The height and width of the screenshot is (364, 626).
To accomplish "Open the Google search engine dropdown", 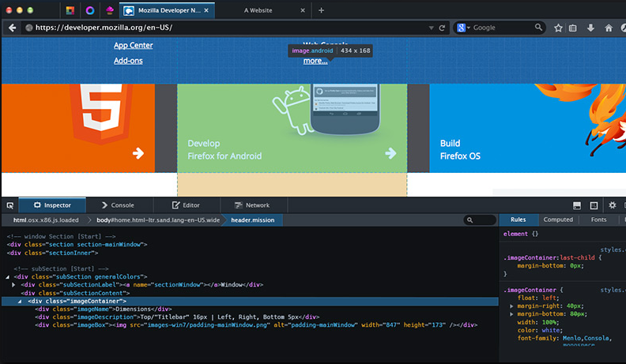I will (x=463, y=28).
